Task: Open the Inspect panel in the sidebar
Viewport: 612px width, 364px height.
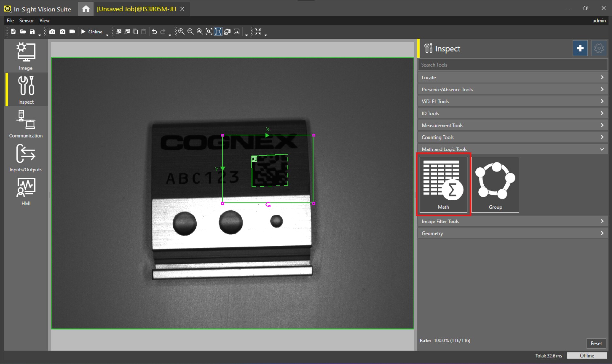Action: point(26,90)
